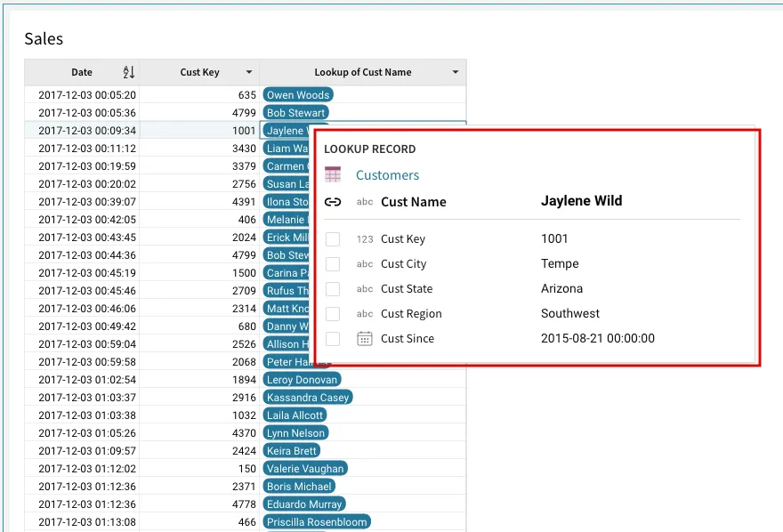Open the Leroy Donovan lookup pill
The image size is (783, 532).
303,380
